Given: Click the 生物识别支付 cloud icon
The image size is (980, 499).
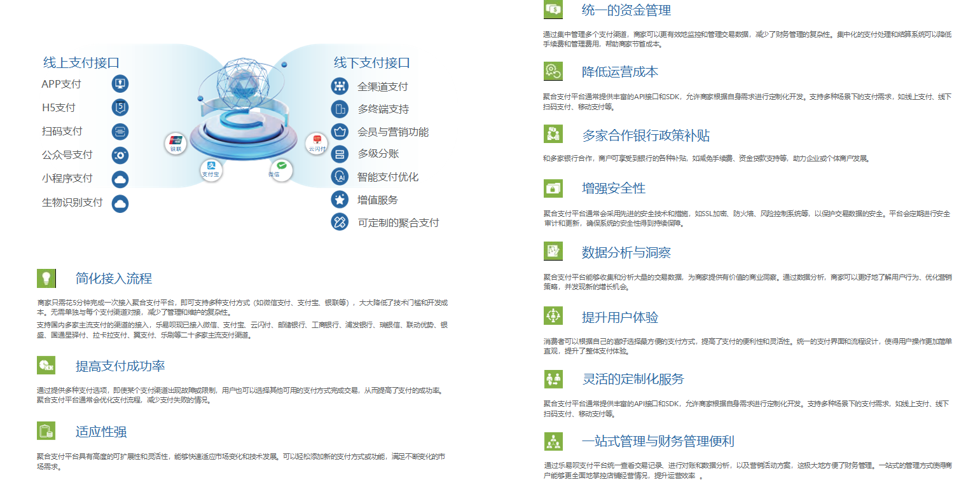Looking at the screenshot, I should tap(120, 203).
